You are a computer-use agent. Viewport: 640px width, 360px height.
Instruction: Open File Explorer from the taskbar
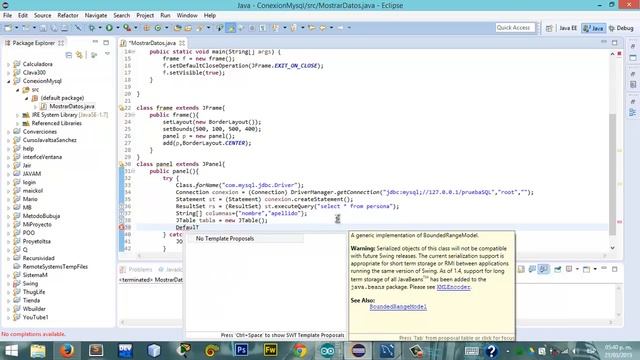(x=38, y=351)
